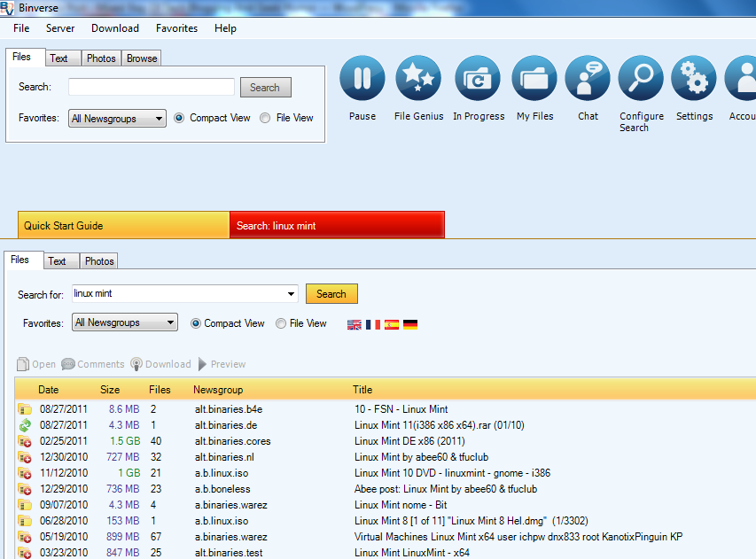Select title Abee post: Linux Mint by abee60 & tfuclub
756x559 pixels.
446,489
